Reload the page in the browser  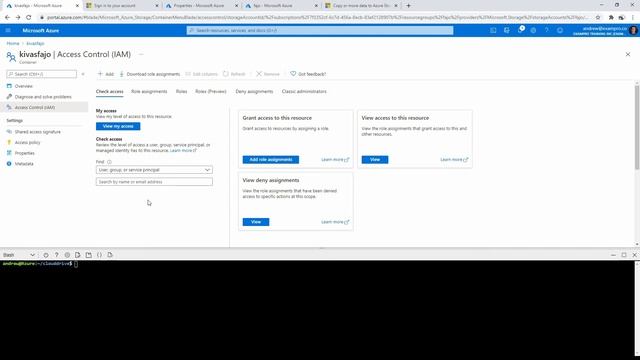tap(29, 18)
